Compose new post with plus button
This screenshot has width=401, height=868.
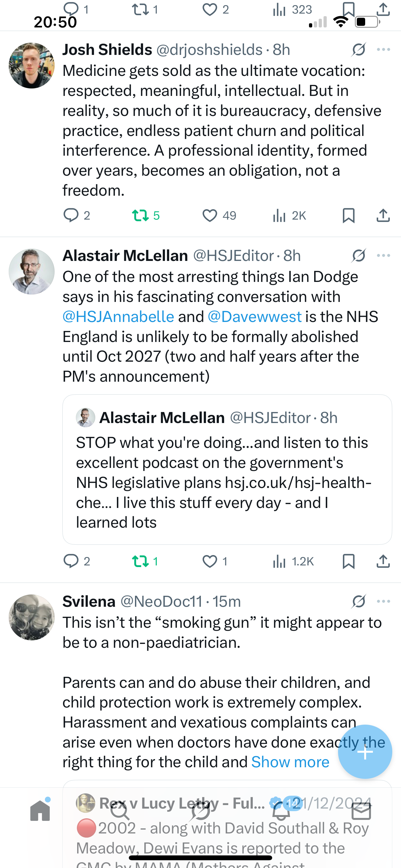[x=365, y=752]
